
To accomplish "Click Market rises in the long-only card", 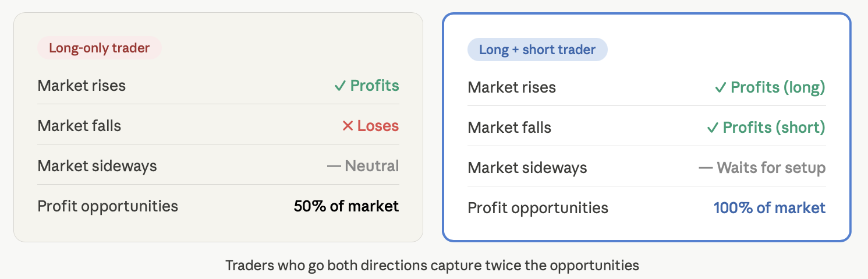I will 82,86.
